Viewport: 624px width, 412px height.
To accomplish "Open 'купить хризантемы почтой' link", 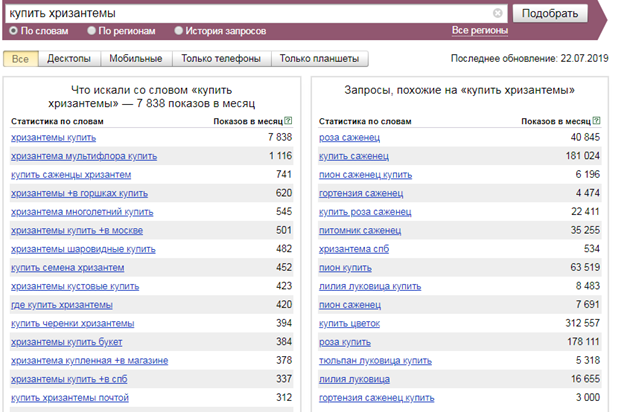I will coord(70,398).
